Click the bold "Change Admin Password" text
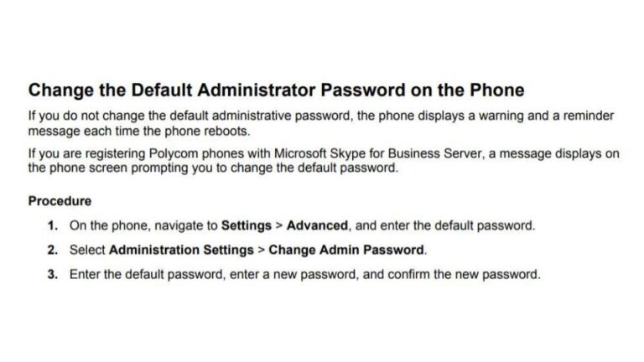 pos(347,250)
